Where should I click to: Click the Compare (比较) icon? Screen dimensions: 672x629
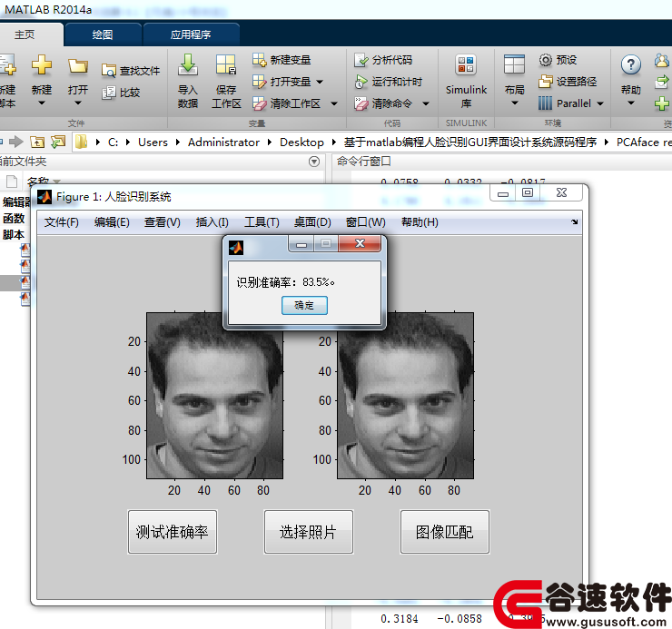point(108,93)
